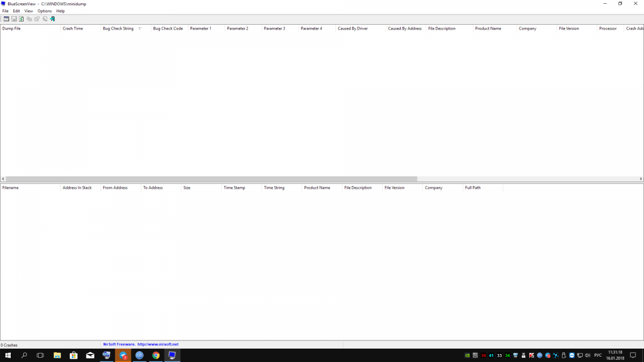Viewport: 644px width, 362px height.
Task: Sort by Dump File column
Action: (30, 28)
